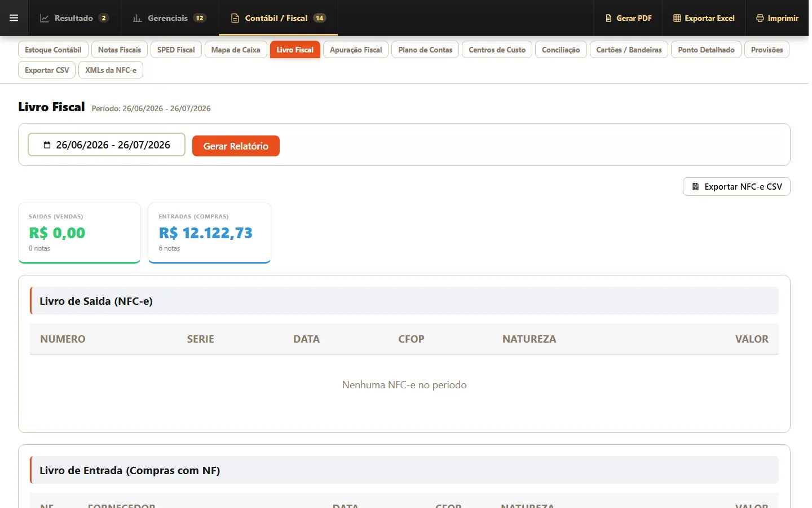
Task: Switch to the Resultado tab
Action: (74, 18)
